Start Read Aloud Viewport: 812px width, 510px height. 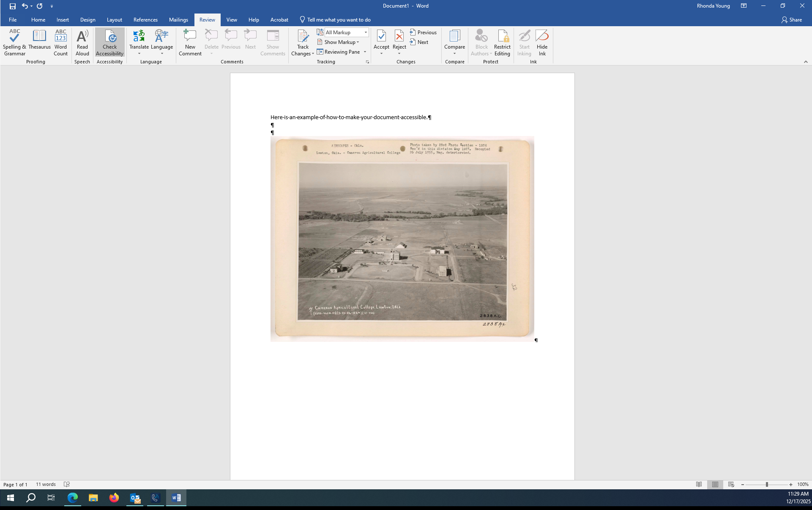pos(82,37)
